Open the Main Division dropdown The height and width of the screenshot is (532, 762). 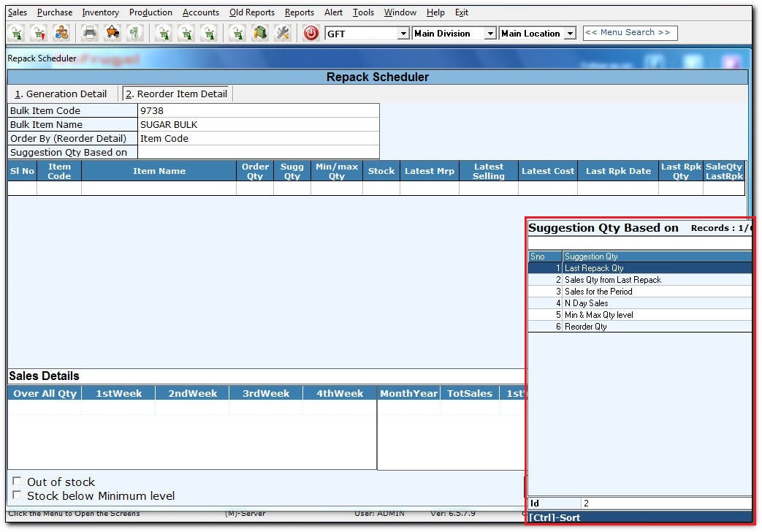[490, 34]
